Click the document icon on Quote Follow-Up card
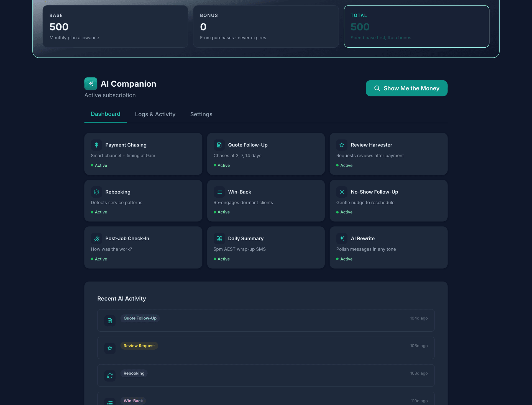This screenshot has height=405, width=532. tap(219, 145)
